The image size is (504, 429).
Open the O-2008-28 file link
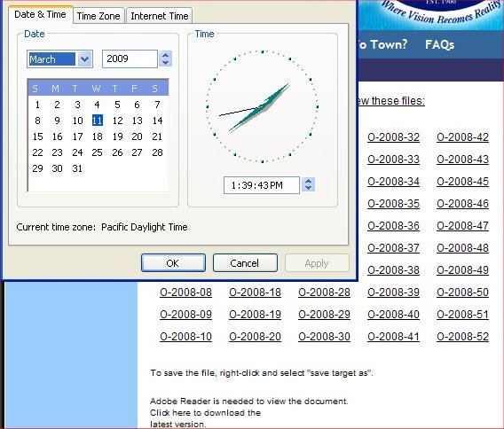(x=324, y=292)
